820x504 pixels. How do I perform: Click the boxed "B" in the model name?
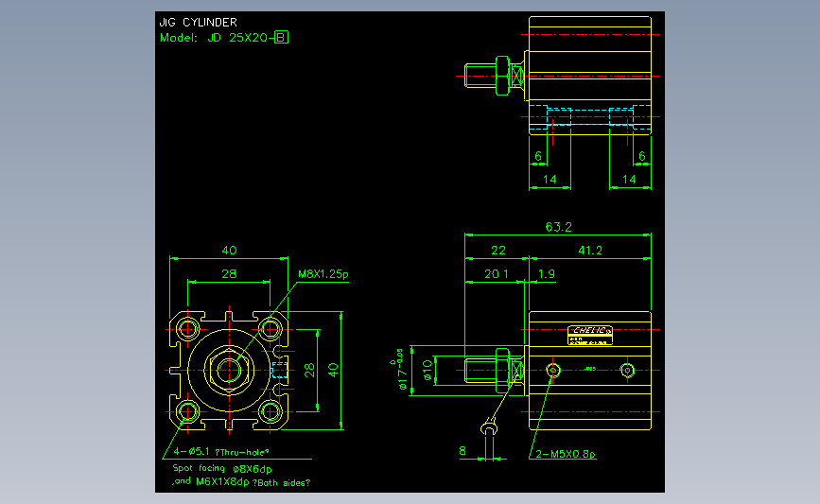coord(281,38)
